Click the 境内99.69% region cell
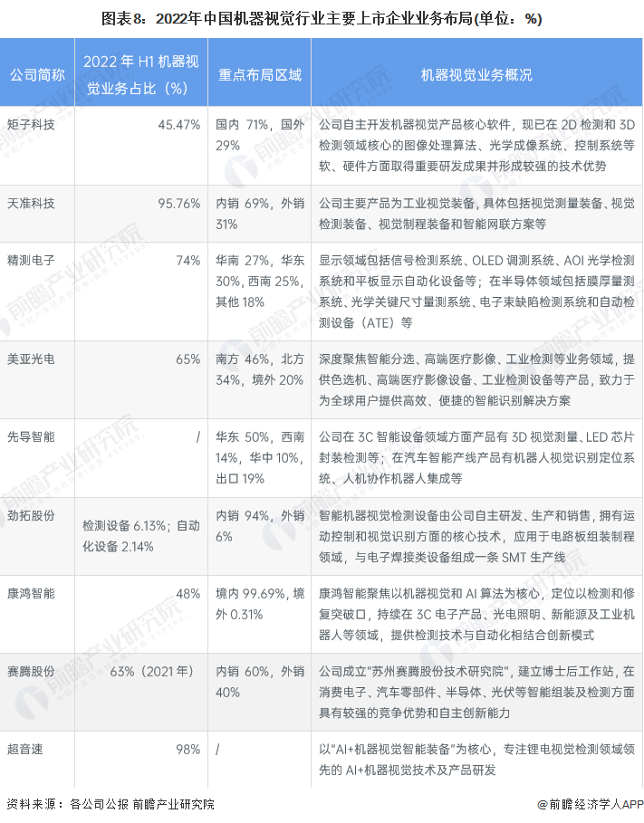Viewport: 644px width, 823px height. (x=259, y=604)
